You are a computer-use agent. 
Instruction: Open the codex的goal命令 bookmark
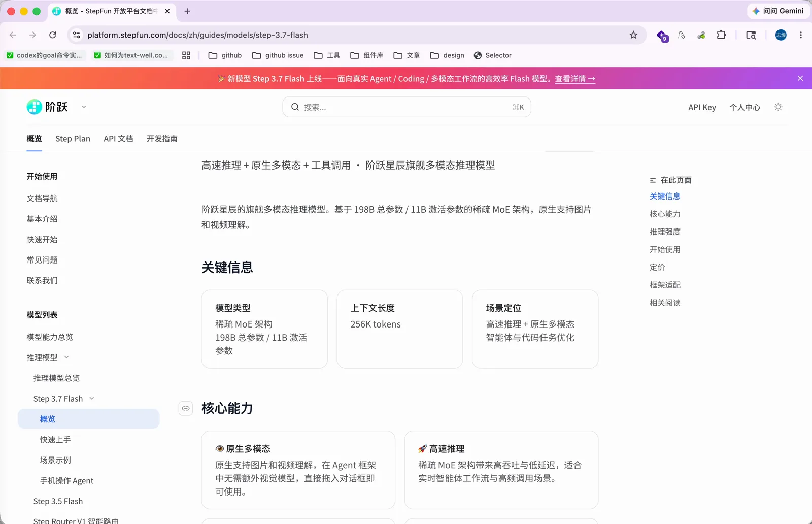point(44,55)
